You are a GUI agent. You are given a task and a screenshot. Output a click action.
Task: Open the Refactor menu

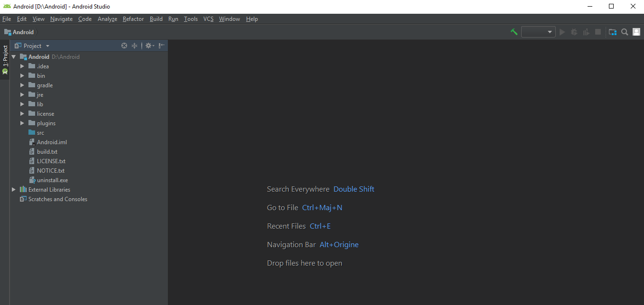click(133, 19)
